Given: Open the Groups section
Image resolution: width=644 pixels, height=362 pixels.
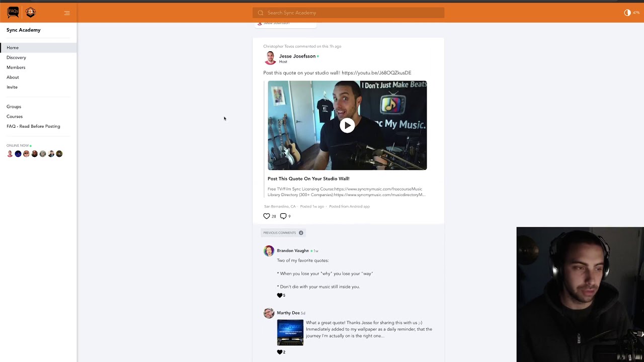Looking at the screenshot, I should 14,107.
